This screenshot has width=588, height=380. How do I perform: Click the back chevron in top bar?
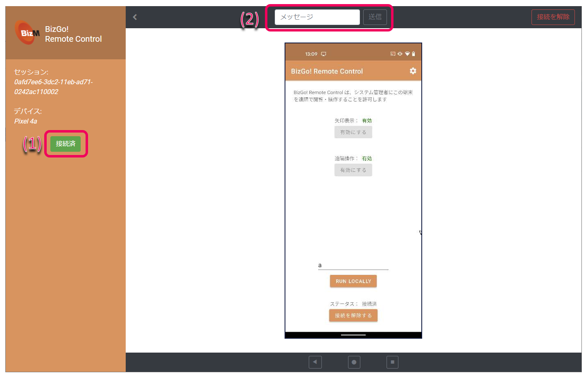(135, 17)
